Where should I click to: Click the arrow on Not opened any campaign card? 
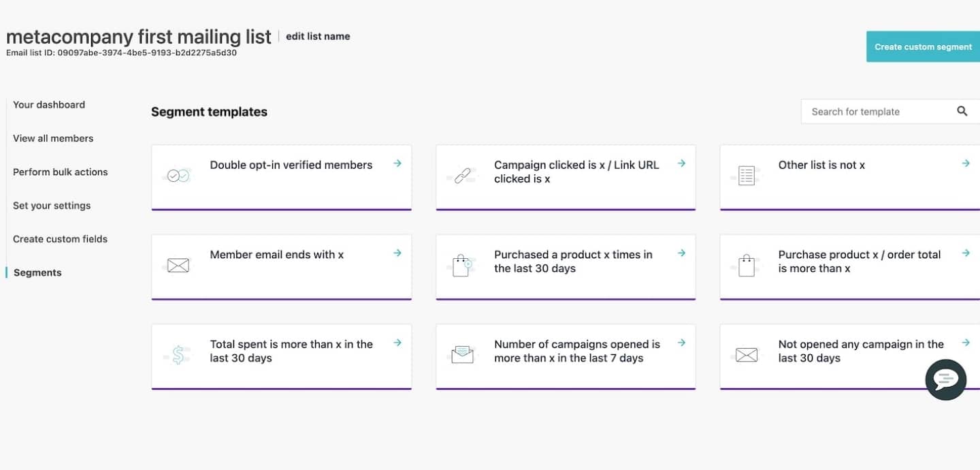[x=966, y=343]
